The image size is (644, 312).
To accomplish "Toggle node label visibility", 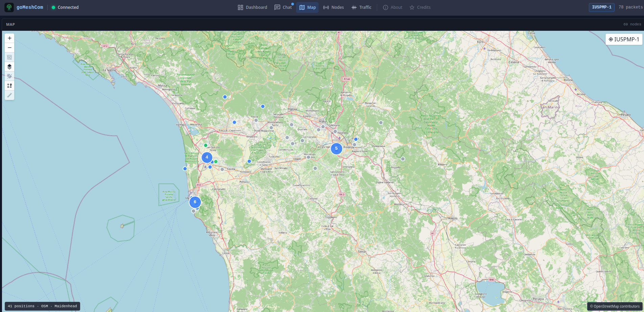I will (9, 76).
